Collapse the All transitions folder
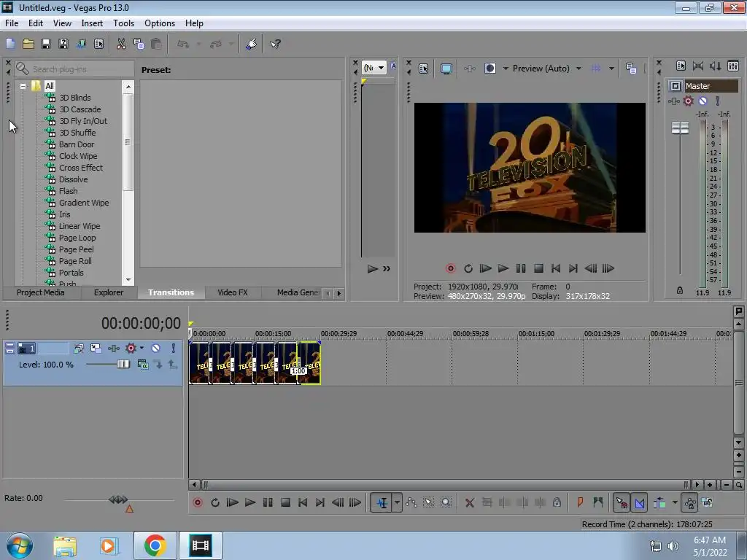The width and height of the screenshot is (747, 560). point(23,86)
